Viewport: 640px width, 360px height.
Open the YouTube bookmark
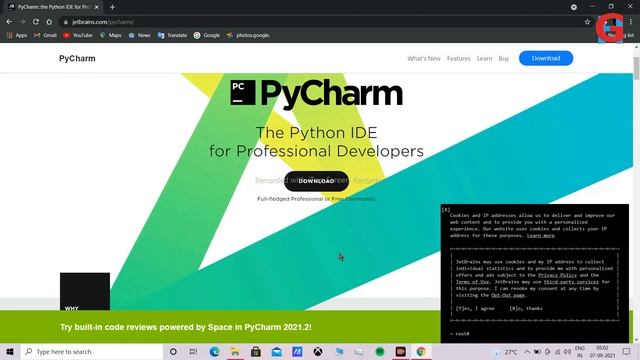coord(78,36)
